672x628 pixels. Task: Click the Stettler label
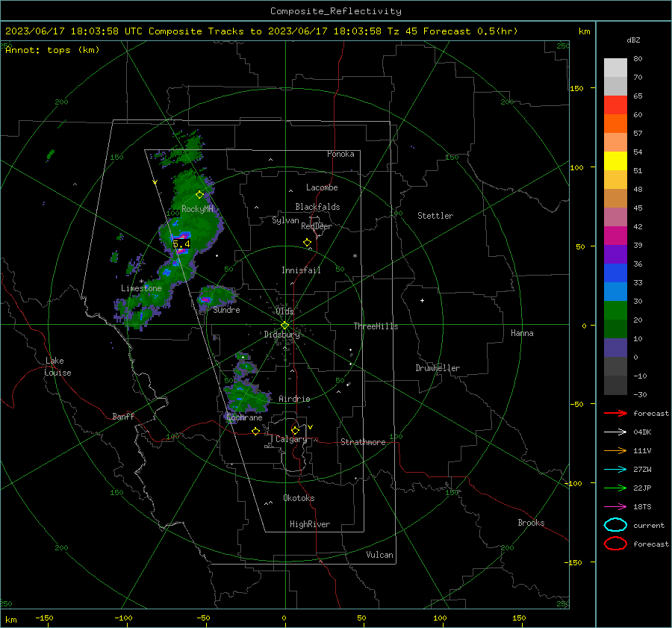(435, 216)
